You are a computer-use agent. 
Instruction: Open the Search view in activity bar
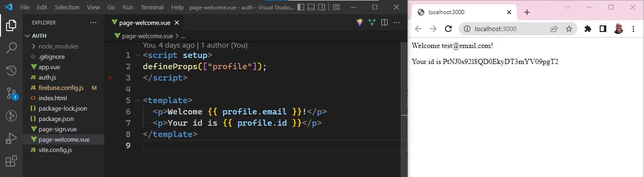[11, 48]
